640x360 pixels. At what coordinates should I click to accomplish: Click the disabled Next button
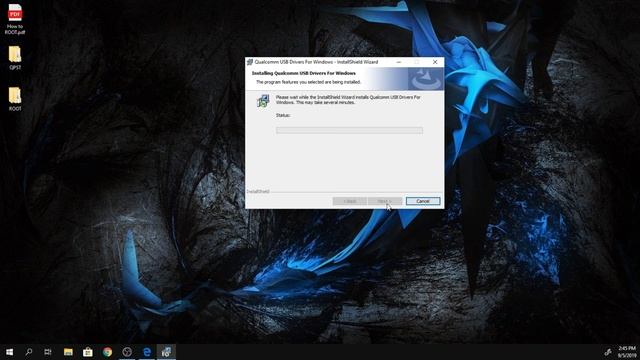(384, 201)
